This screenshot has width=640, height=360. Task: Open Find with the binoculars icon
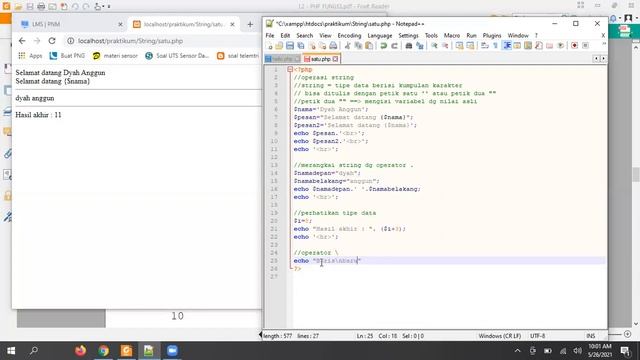coord(409,46)
